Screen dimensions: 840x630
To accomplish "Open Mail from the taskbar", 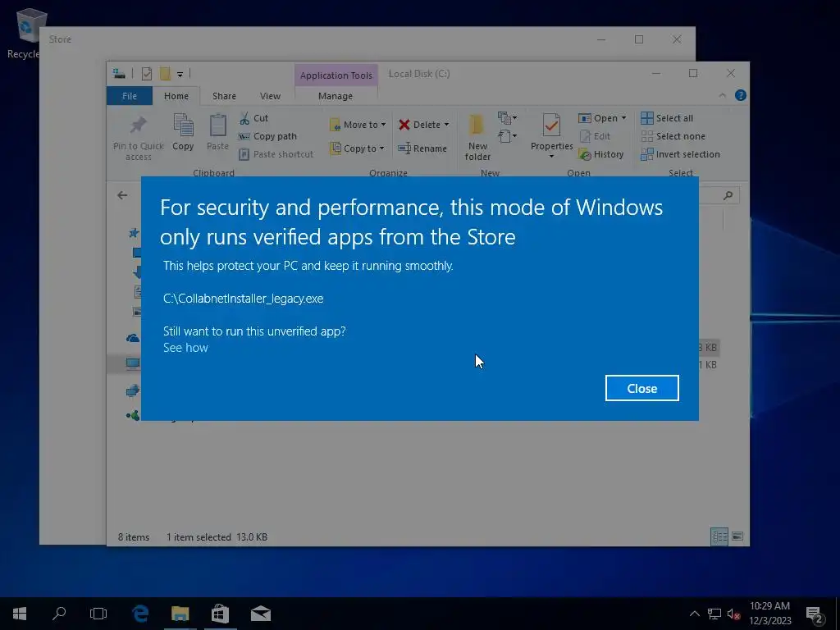I will 260,614.
